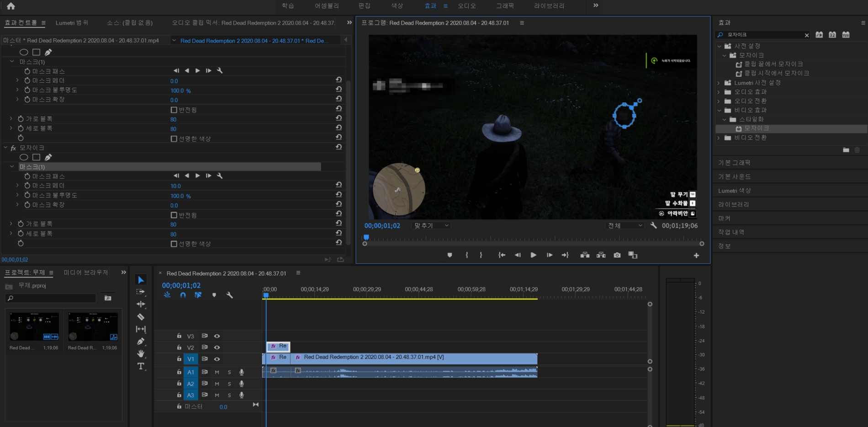
Task: Solo track A2
Action: (229, 384)
